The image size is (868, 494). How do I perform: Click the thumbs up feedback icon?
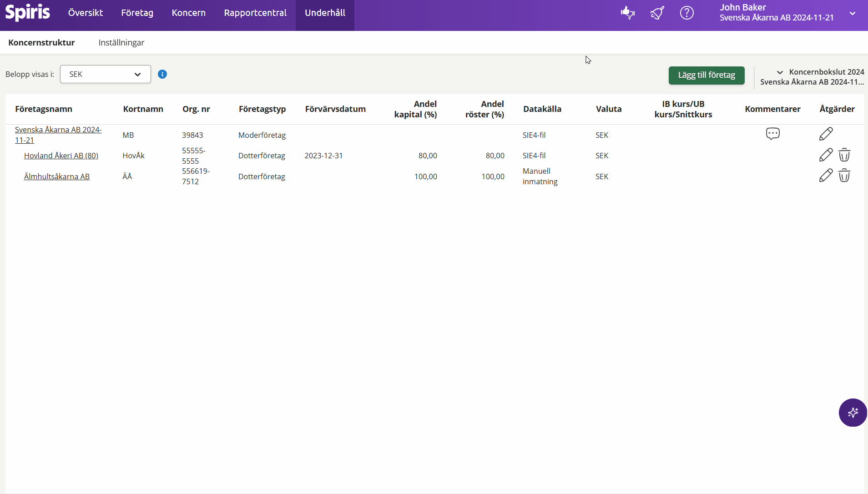pos(627,13)
